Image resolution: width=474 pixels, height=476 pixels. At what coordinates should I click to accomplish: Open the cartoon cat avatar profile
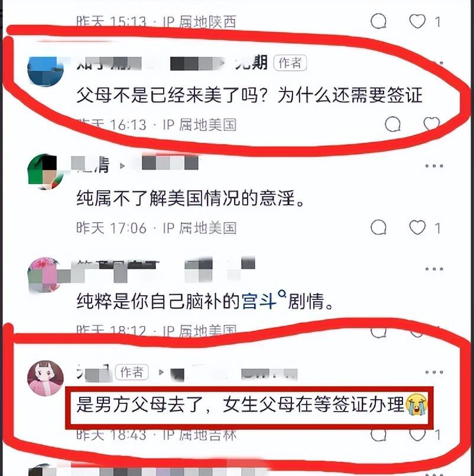coord(46,378)
